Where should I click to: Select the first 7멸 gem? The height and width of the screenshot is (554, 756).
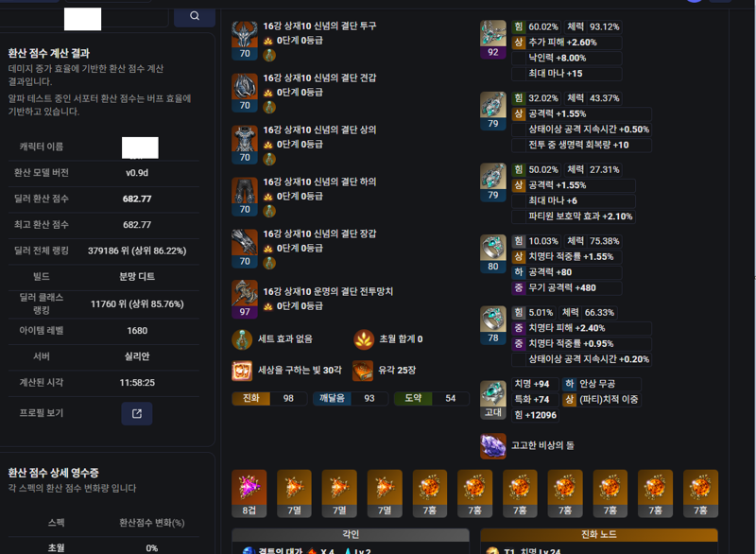(x=294, y=493)
